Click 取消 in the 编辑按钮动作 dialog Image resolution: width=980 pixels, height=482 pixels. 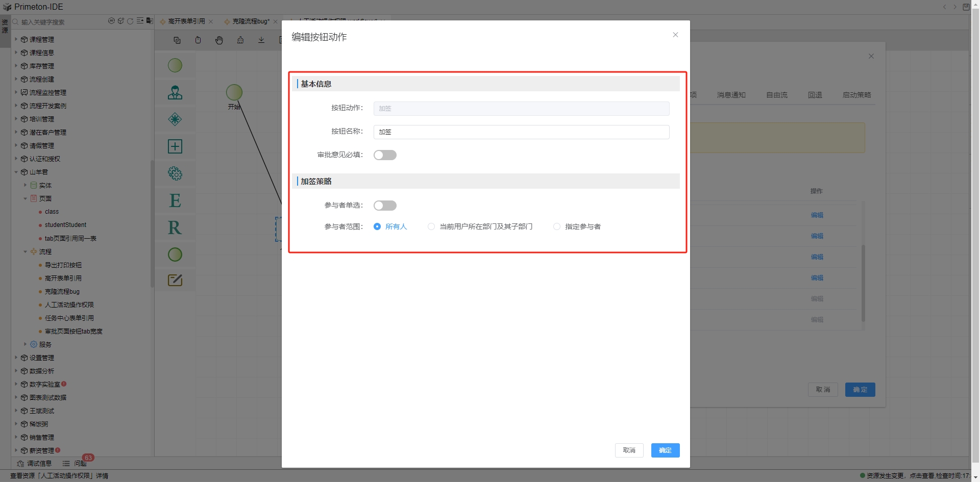(629, 450)
